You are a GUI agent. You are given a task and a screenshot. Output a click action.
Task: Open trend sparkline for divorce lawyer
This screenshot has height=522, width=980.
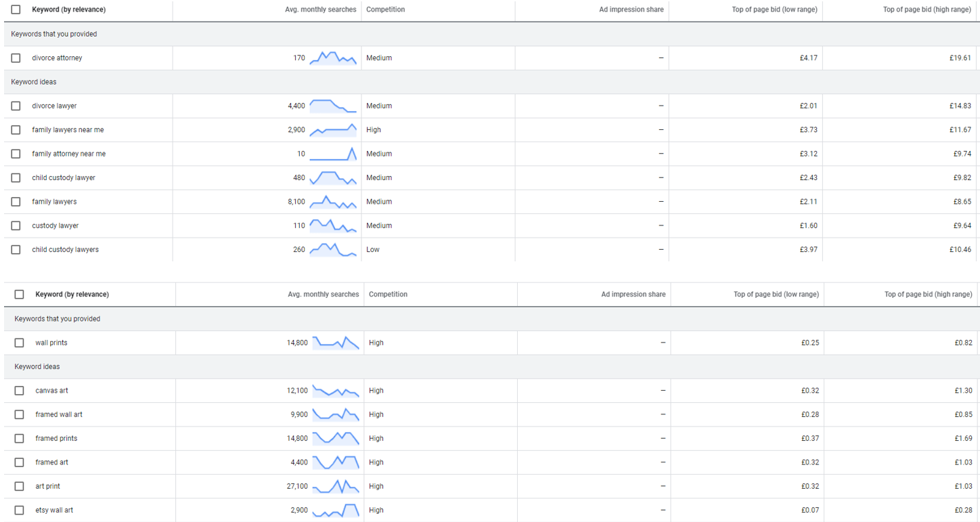333,106
